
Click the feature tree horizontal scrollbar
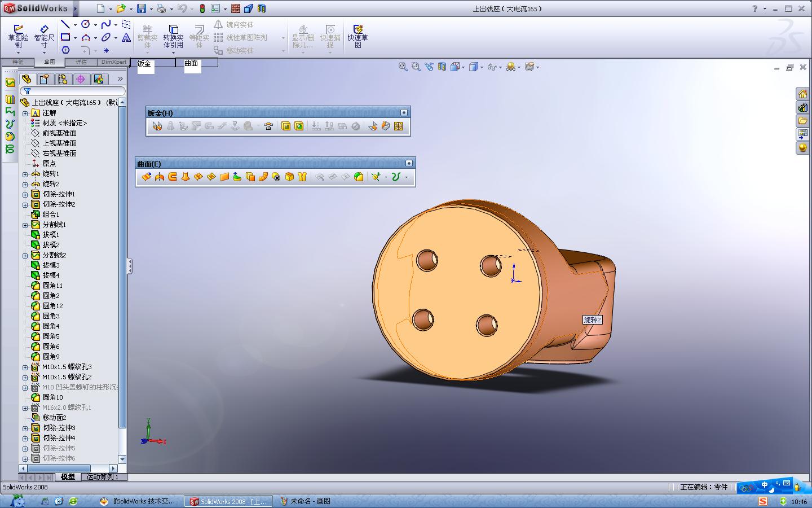[x=68, y=468]
